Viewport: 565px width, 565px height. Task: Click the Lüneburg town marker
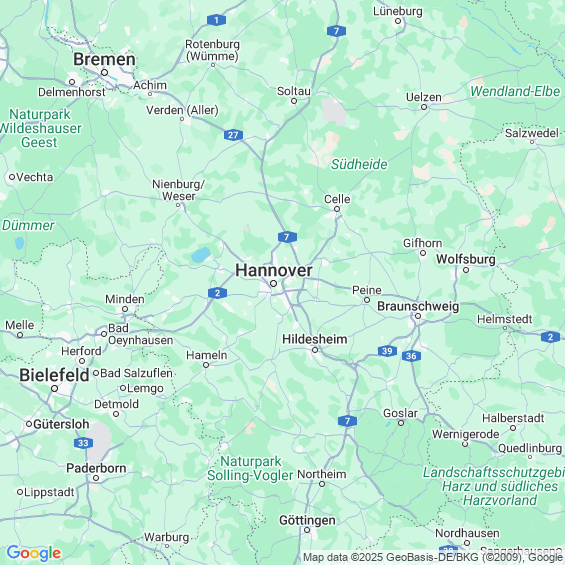click(x=398, y=21)
